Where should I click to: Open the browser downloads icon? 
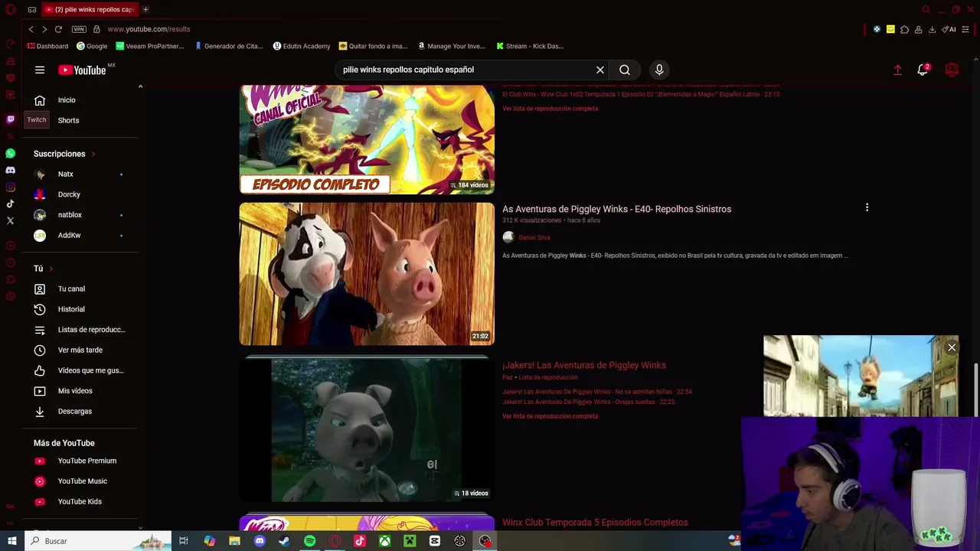click(932, 29)
